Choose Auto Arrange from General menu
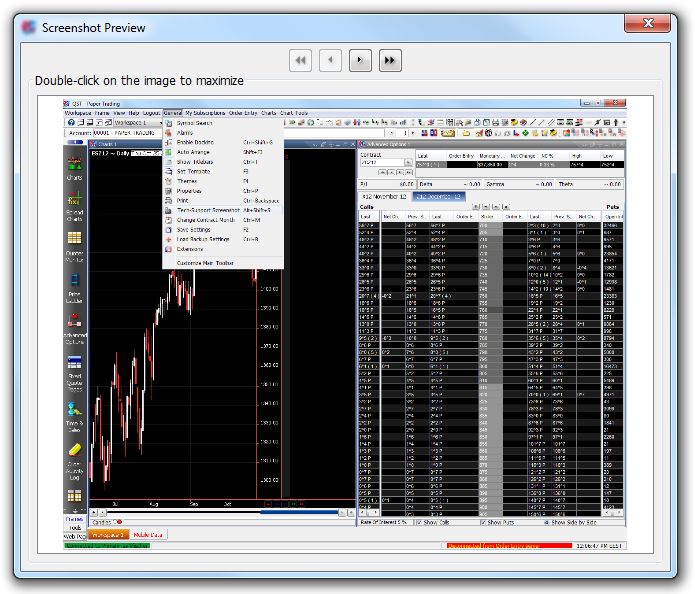This screenshot has width=695, height=594. click(223, 152)
